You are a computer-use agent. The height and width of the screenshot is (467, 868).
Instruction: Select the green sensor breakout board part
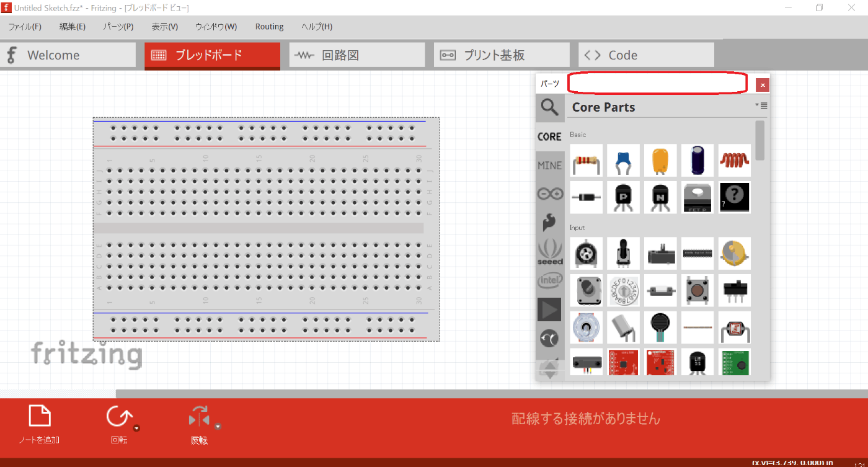pos(735,362)
